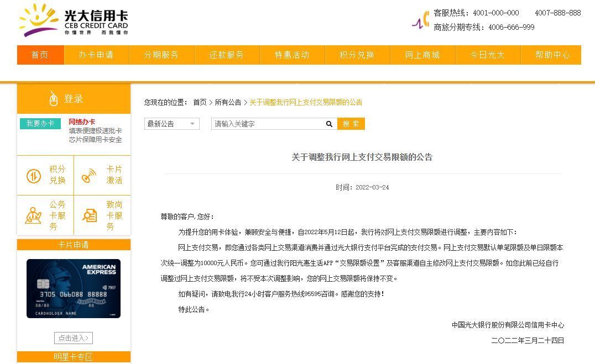Select the 分期服务 navigation tab
The height and width of the screenshot is (364, 595).
coord(161,55)
